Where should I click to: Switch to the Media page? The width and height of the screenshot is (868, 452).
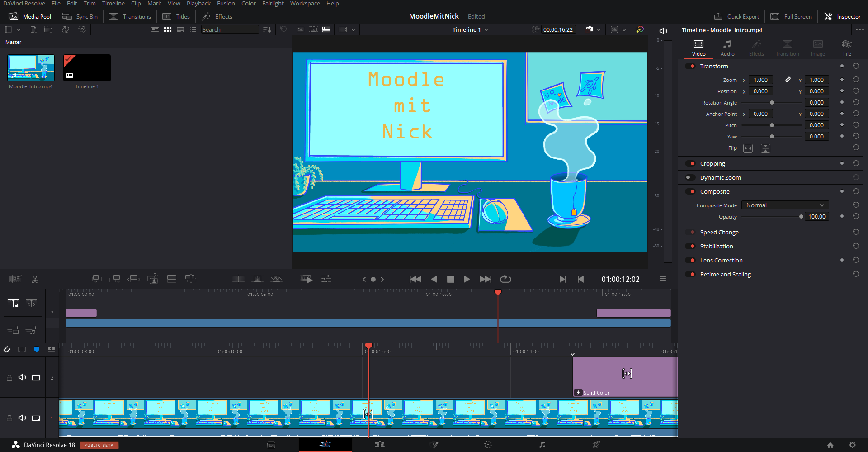271,445
